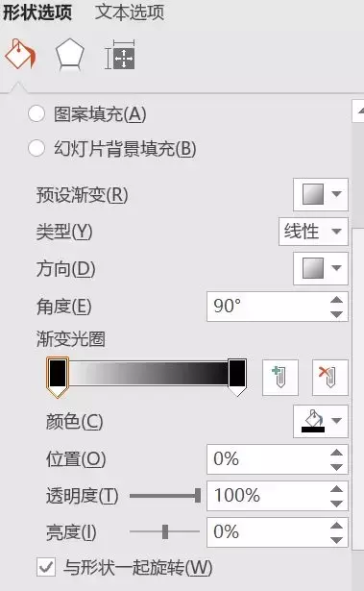Open the 颜色 fill color picker
Screen dimensions: 364x591
click(x=321, y=422)
